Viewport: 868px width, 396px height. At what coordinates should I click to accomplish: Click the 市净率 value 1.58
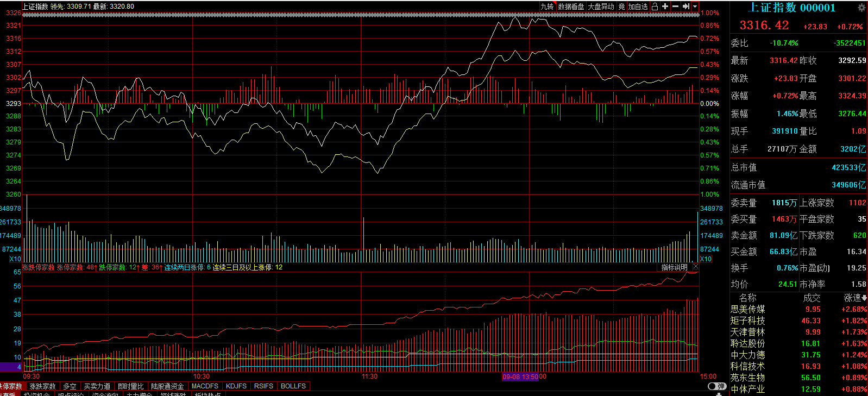(859, 284)
